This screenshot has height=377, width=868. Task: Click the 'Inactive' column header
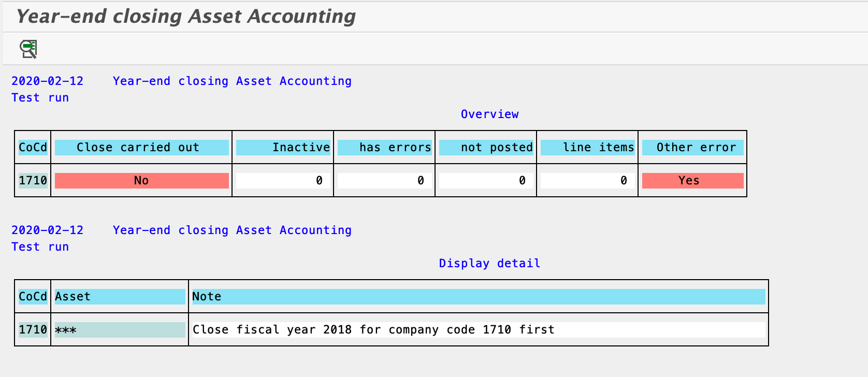283,148
